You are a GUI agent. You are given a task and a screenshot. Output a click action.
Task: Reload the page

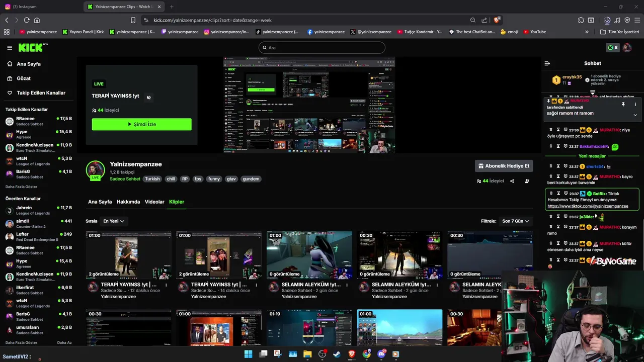(x=27, y=20)
